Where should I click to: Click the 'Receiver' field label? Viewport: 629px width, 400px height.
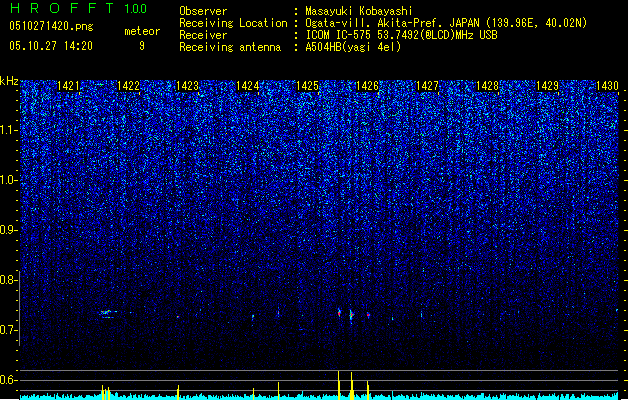pos(203,35)
